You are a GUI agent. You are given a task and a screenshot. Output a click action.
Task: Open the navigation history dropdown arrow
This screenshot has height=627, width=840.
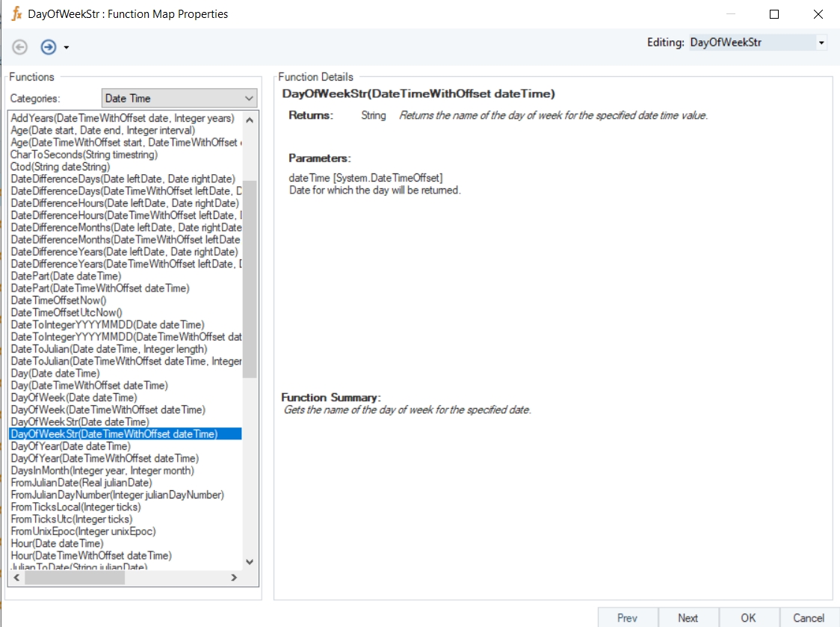point(67,48)
